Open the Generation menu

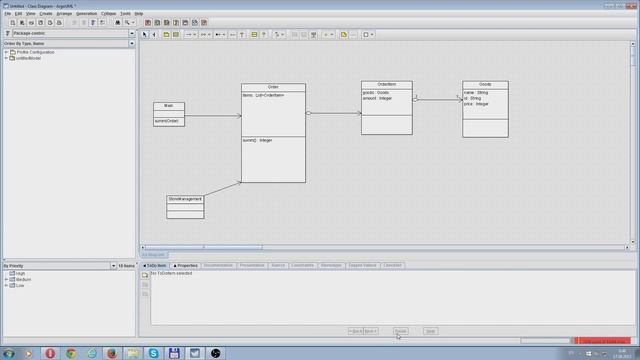pos(87,13)
